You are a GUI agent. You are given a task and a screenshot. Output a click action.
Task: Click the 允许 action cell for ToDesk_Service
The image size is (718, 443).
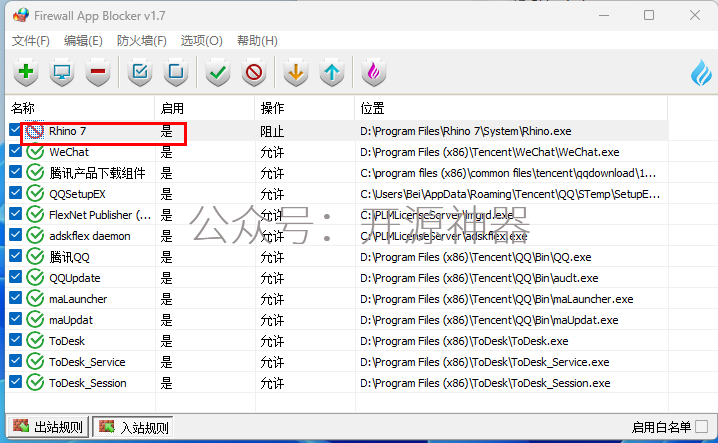click(x=272, y=362)
